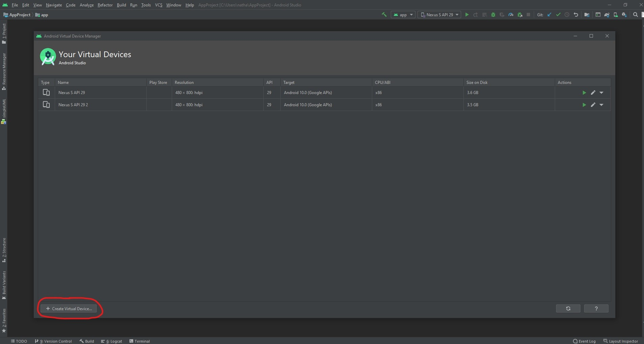Refresh the virtual device list
Screen dimensions: 644x344
pyautogui.click(x=568, y=308)
